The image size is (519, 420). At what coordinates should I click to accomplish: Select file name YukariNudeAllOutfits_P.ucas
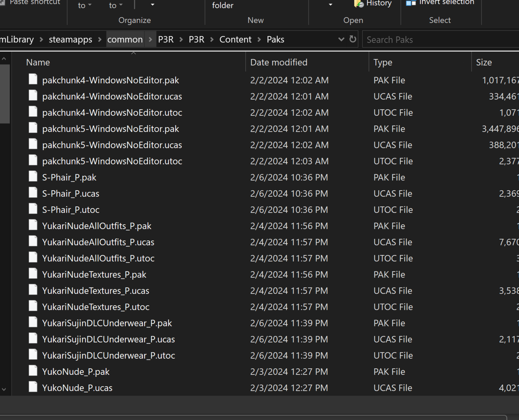click(98, 242)
